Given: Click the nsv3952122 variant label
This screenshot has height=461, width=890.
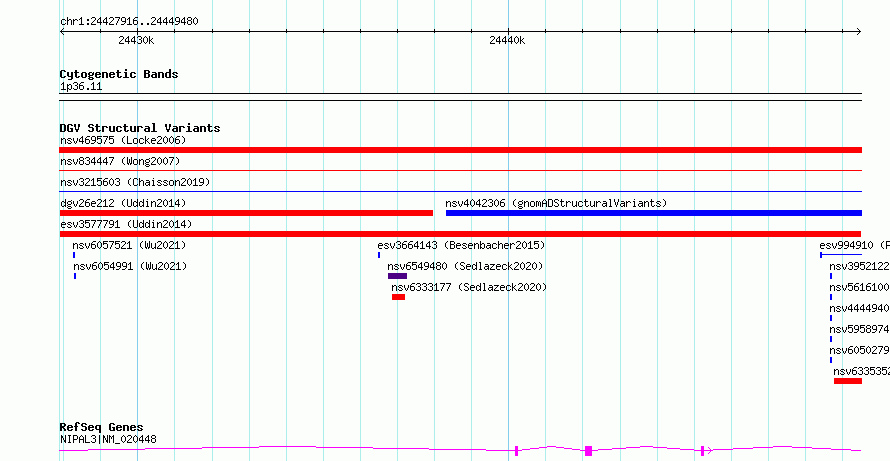Looking at the screenshot, I should click(859, 266).
